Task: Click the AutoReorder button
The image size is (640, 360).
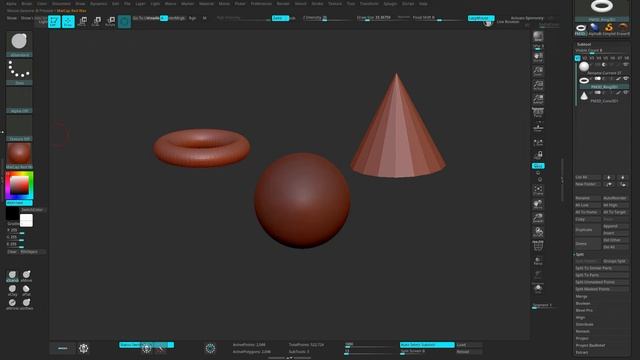Action: [616, 198]
